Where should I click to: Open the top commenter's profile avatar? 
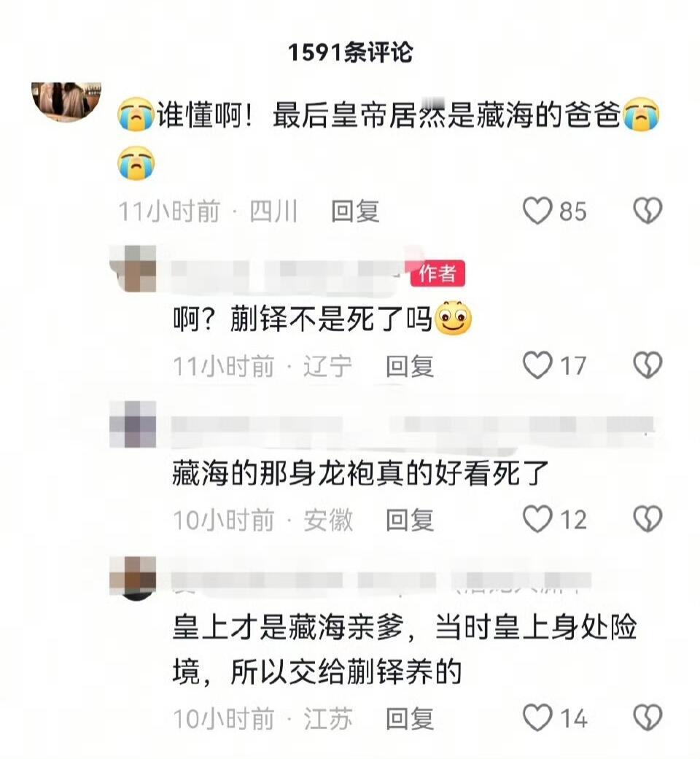(x=66, y=101)
